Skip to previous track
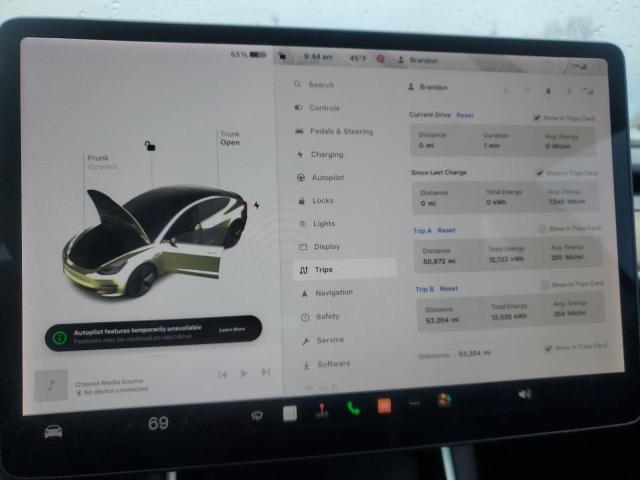This screenshot has height=480, width=640. [x=222, y=374]
